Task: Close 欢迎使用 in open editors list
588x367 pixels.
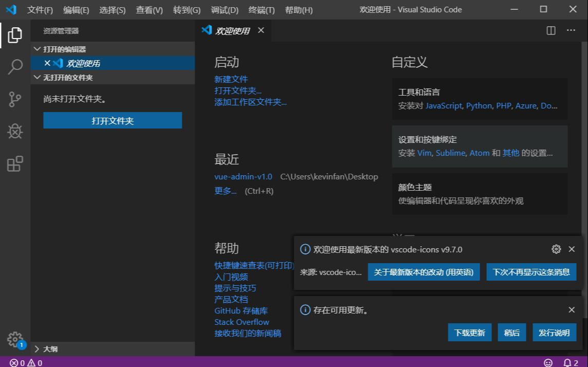Action: pos(47,63)
